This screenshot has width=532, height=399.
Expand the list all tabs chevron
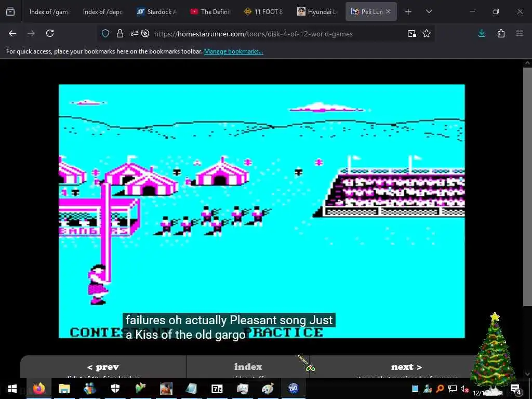[429, 11]
